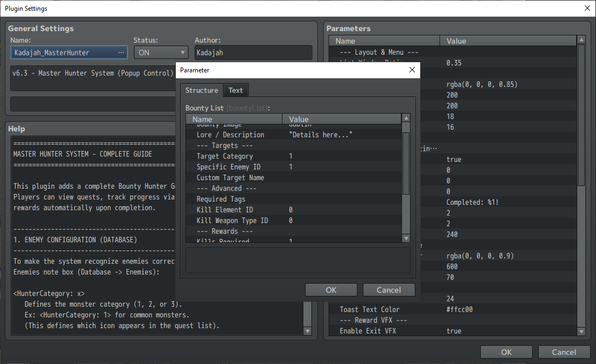
Task: Click the "Details here..." value cell
Action: [x=321, y=135]
